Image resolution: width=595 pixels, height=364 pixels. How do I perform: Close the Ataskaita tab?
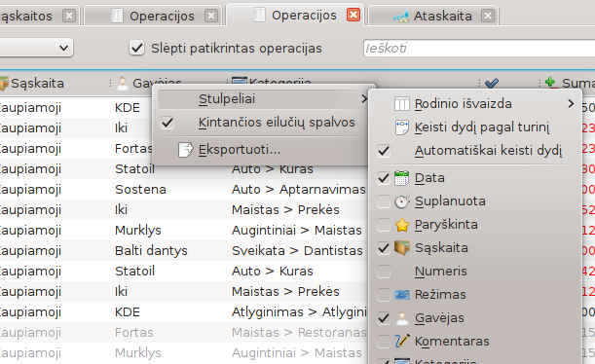click(488, 16)
